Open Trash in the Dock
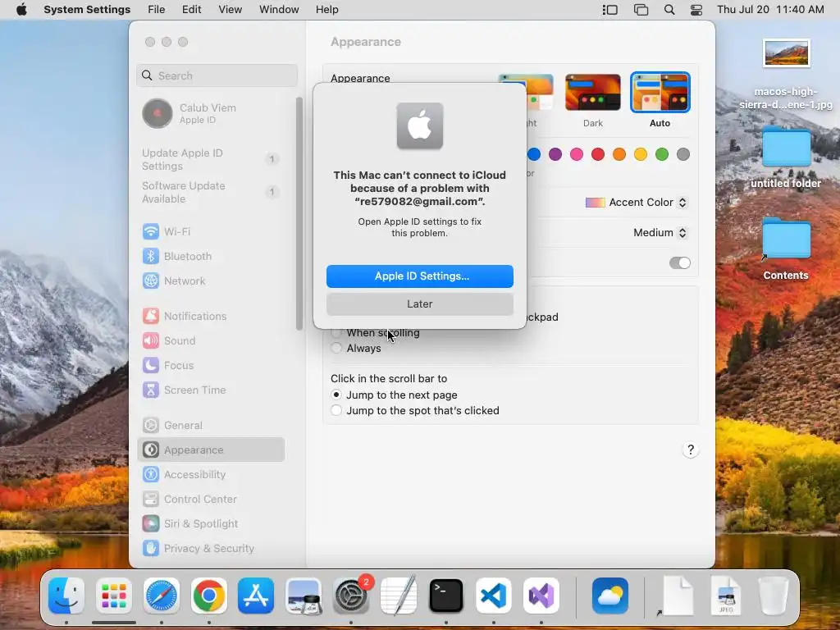The height and width of the screenshot is (630, 840). coord(774,596)
